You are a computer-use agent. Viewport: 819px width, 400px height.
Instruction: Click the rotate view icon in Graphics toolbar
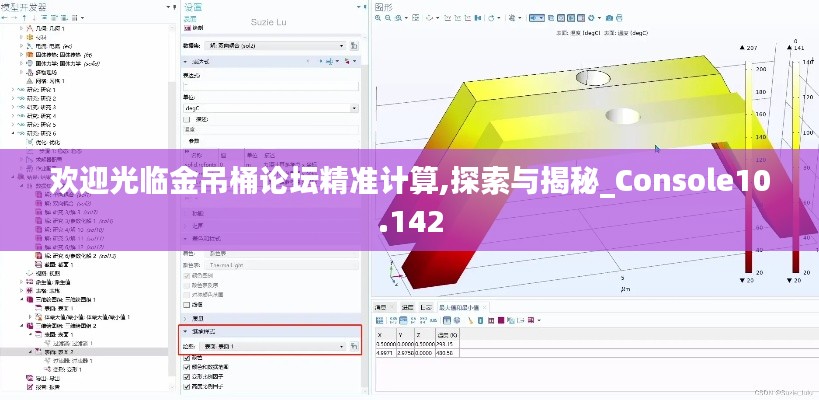tap(491, 18)
